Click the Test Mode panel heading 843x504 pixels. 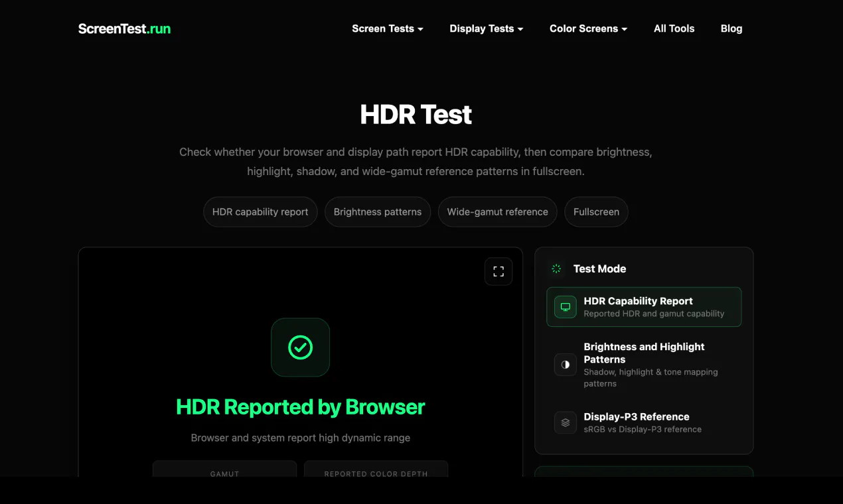pyautogui.click(x=599, y=269)
